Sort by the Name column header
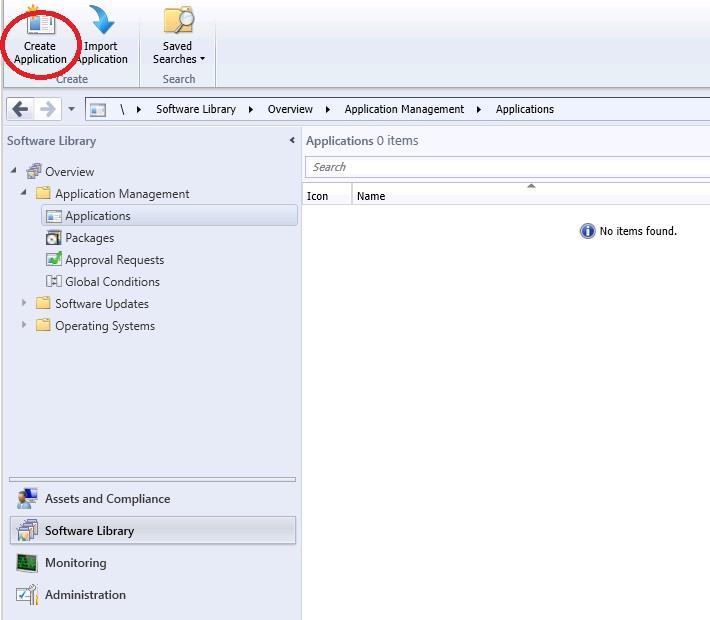The height and width of the screenshot is (620, 710). 531,196
